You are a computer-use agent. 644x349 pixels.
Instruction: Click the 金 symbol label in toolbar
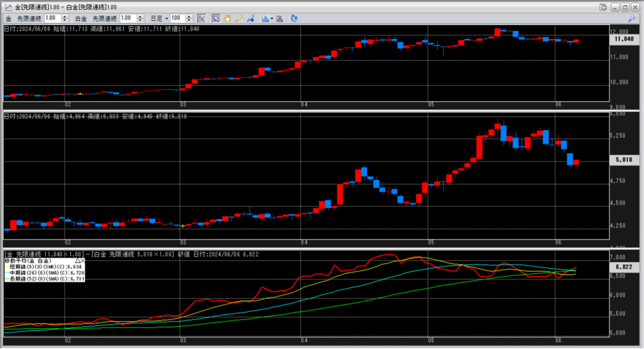9,18
